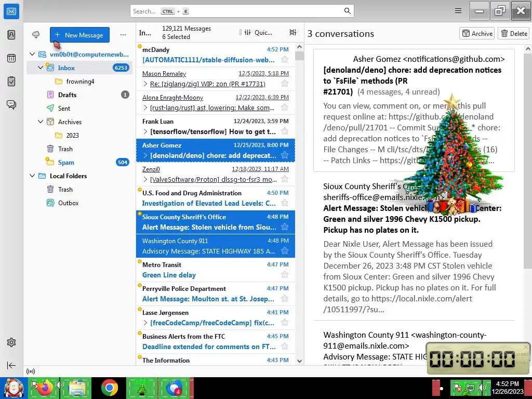The height and width of the screenshot is (399, 532).
Task: Click the New Message button
Action: point(79,35)
